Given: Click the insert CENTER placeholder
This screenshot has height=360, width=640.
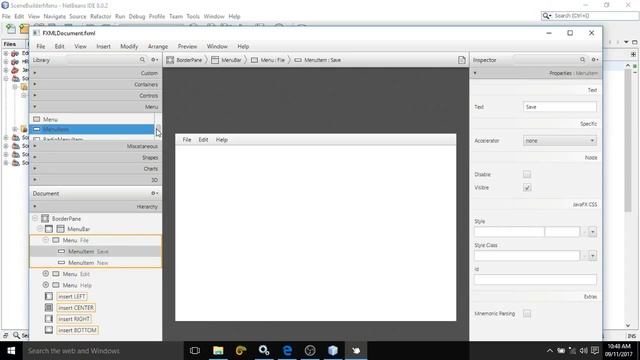Looking at the screenshot, I should (x=76, y=308).
